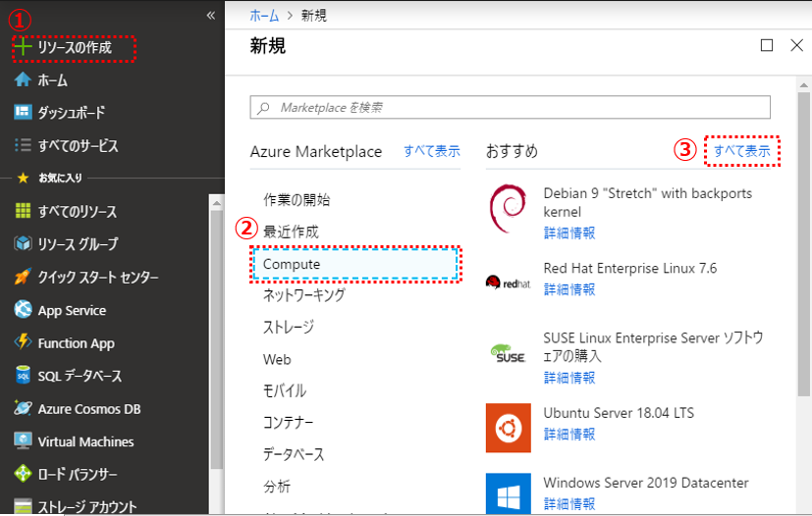The image size is (812, 516).
Task: Click the sidebar scrollbar up arrow
Action: 216,203
